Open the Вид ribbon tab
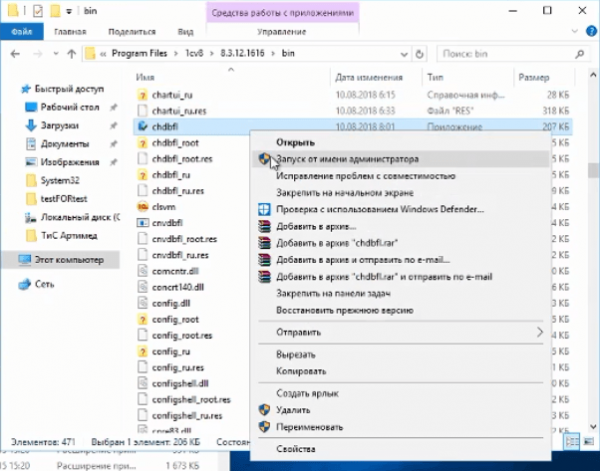 click(186, 32)
